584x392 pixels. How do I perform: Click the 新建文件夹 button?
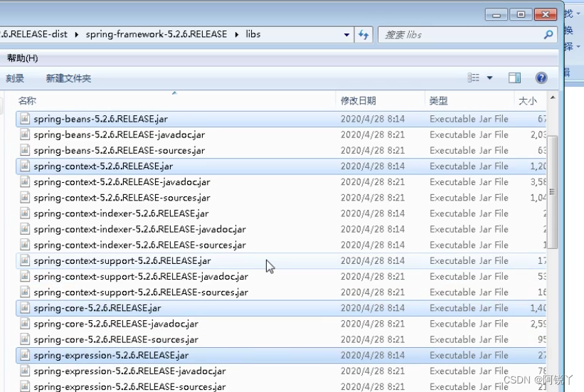pos(68,78)
